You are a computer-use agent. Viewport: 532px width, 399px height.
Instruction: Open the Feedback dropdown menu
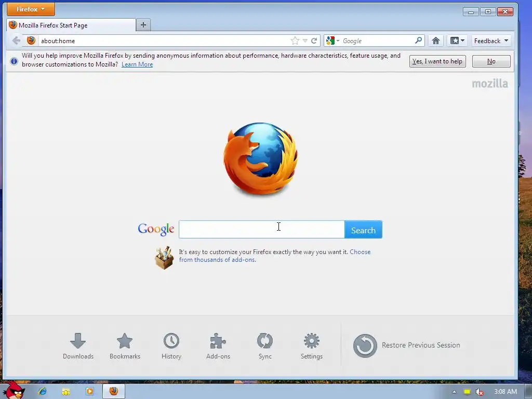pyautogui.click(x=491, y=41)
